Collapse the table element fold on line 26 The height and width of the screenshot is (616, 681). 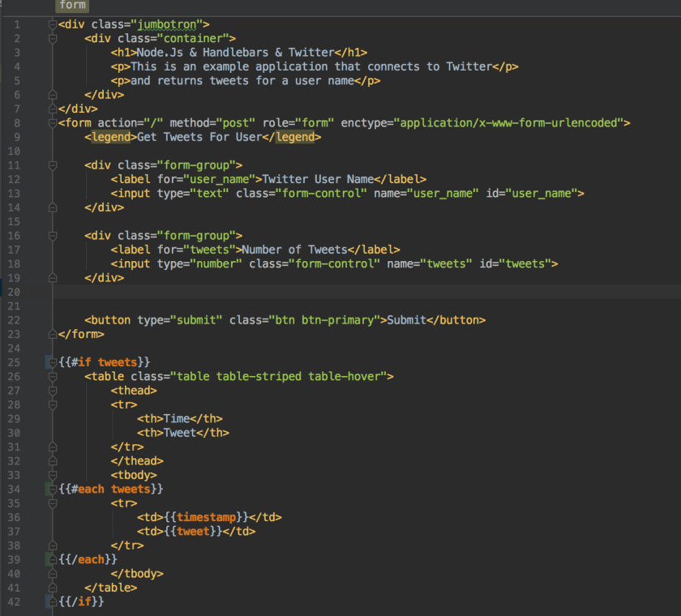52,376
